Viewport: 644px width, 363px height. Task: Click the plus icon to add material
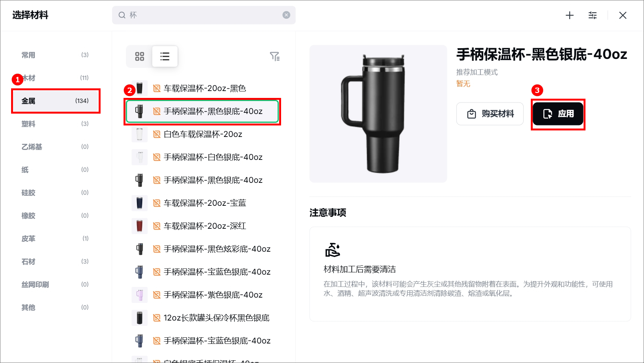(569, 15)
